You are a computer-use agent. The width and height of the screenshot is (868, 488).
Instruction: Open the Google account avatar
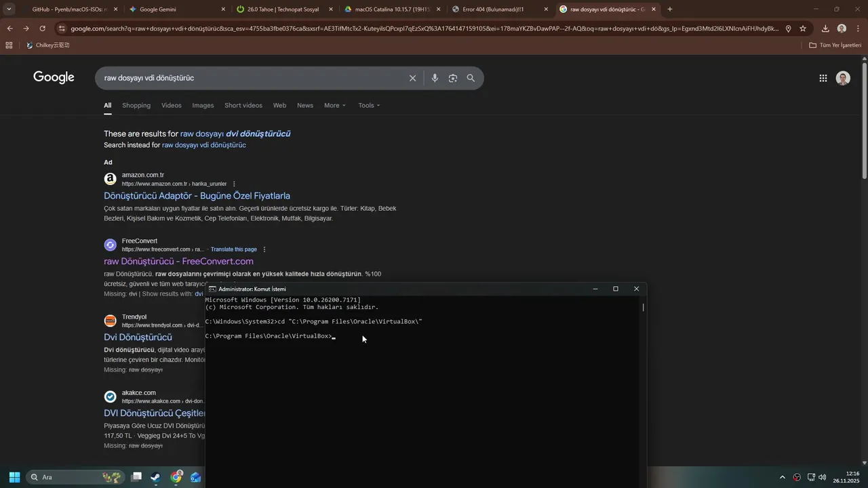coord(843,78)
